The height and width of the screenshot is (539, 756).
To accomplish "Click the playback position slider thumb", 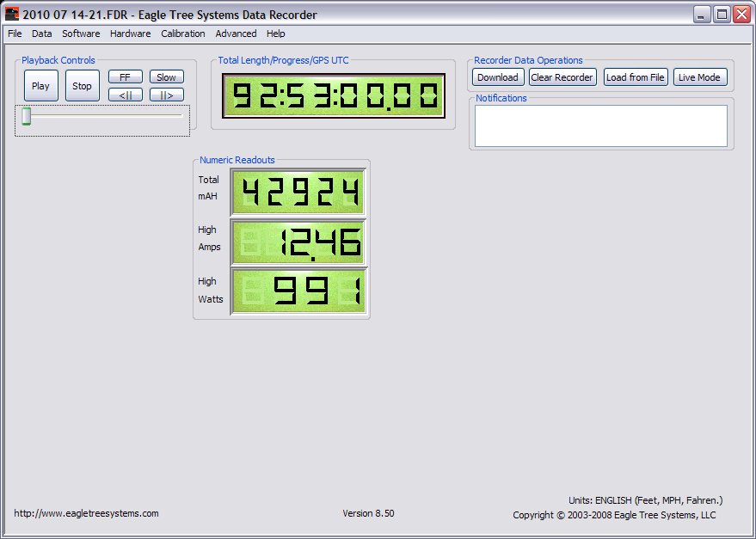I will click(27, 116).
